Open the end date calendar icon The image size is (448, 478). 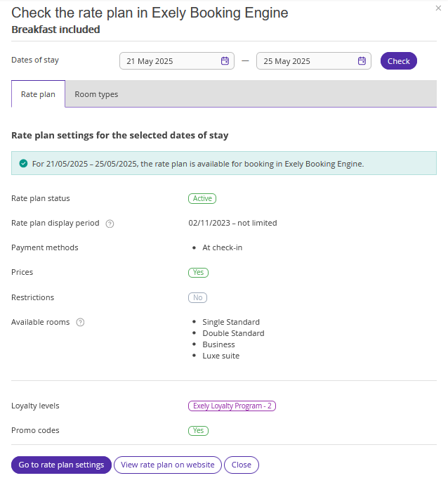coord(362,60)
